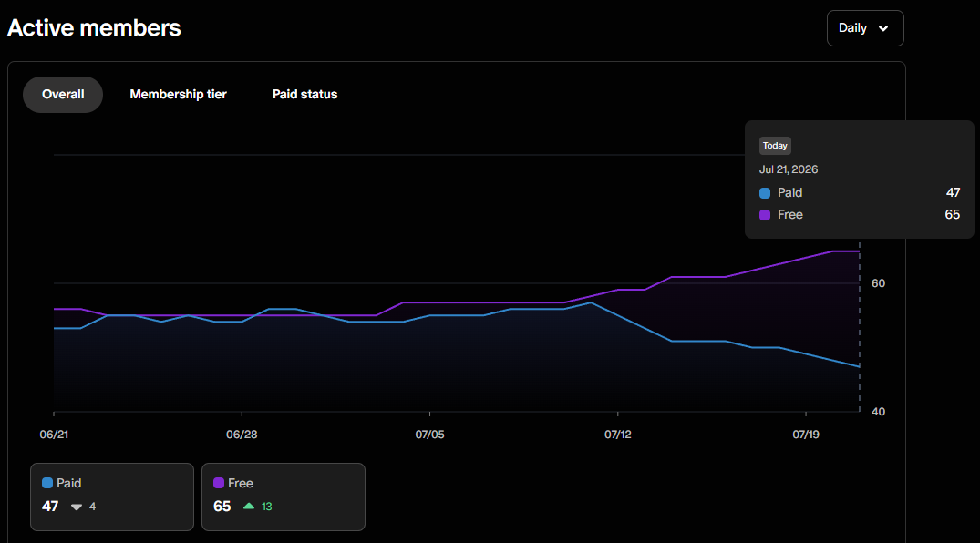The width and height of the screenshot is (980, 543).
Task: Switch to the Paid status tab
Action: click(x=305, y=95)
